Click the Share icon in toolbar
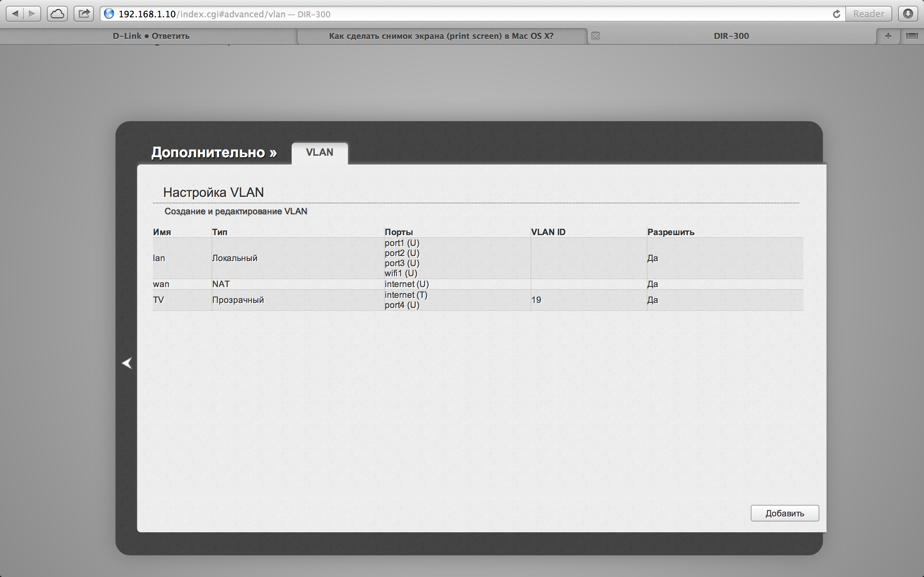 coord(84,14)
